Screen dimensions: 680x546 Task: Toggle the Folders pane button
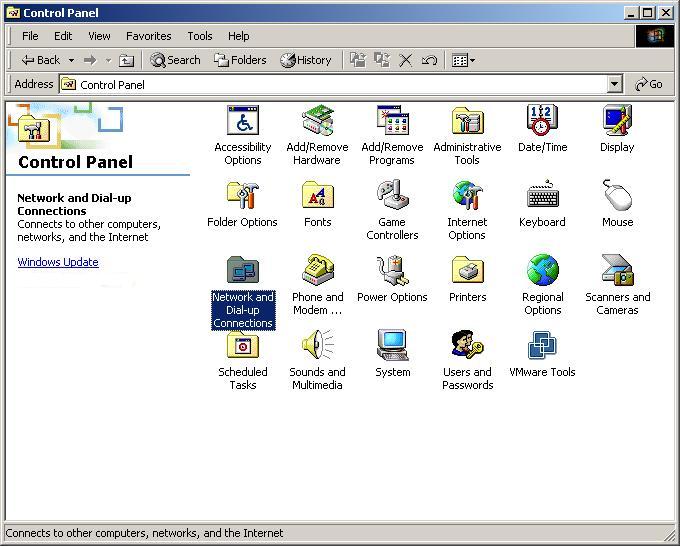(x=240, y=60)
